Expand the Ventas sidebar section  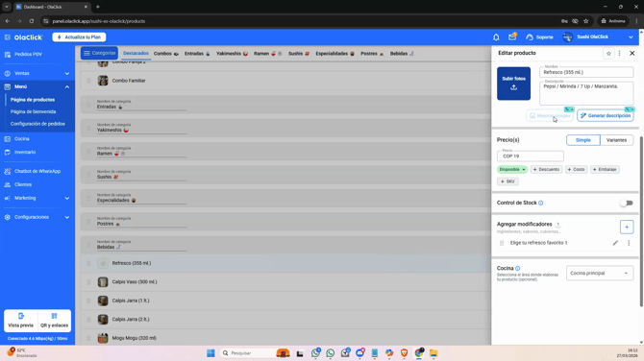tap(37, 73)
